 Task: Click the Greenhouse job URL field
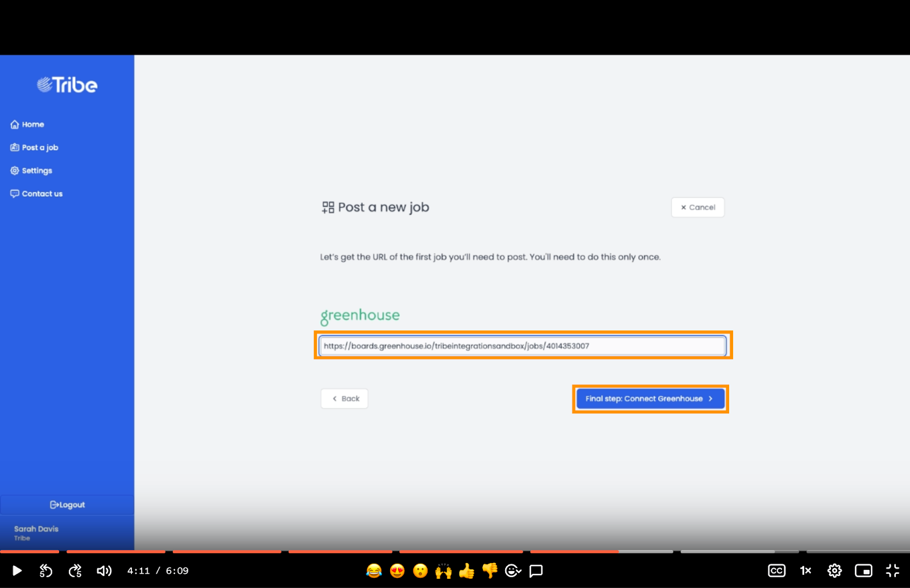[523, 346]
